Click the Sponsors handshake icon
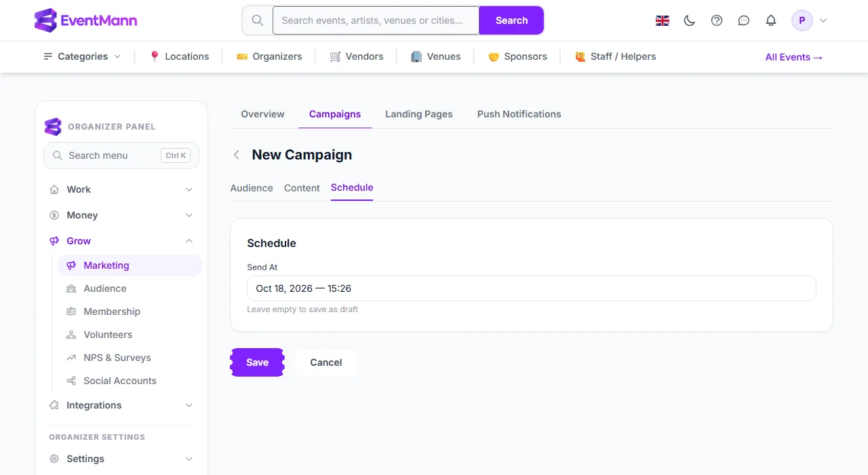Image resolution: width=868 pixels, height=475 pixels. (x=494, y=56)
